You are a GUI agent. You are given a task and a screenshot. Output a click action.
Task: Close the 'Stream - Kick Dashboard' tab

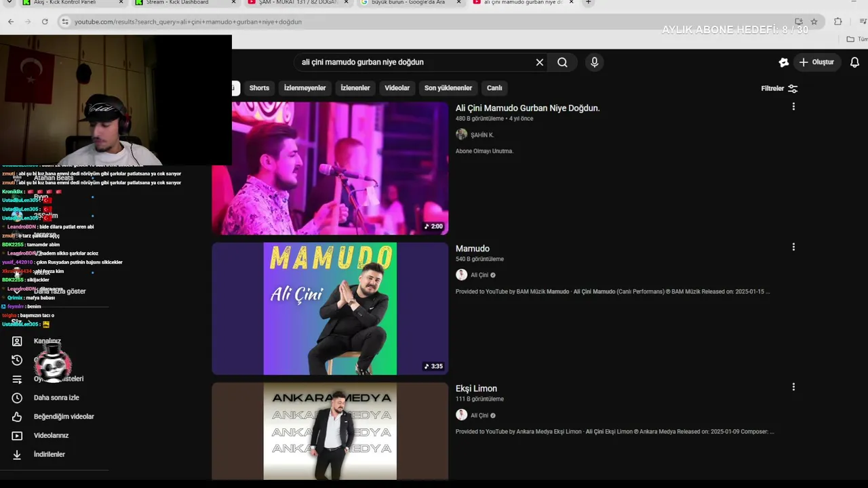(x=234, y=3)
